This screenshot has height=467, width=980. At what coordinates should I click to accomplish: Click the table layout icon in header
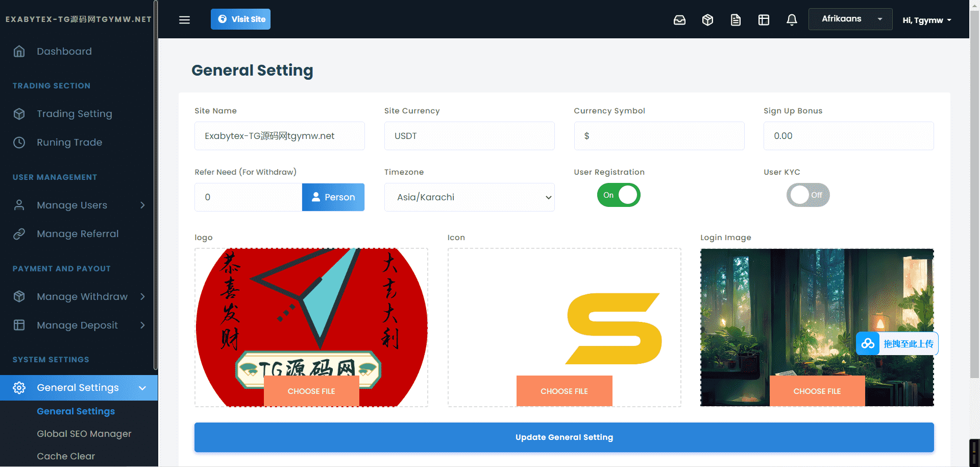pos(764,20)
